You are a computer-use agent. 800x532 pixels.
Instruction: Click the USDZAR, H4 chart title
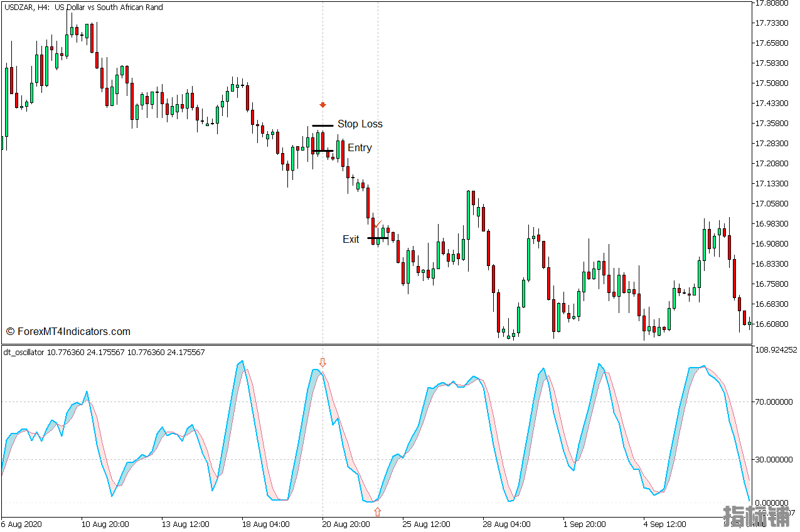tap(83, 8)
